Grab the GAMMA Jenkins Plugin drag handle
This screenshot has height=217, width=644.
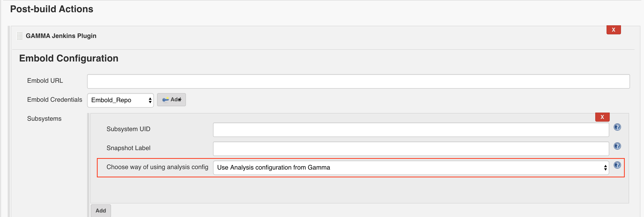pyautogui.click(x=19, y=36)
